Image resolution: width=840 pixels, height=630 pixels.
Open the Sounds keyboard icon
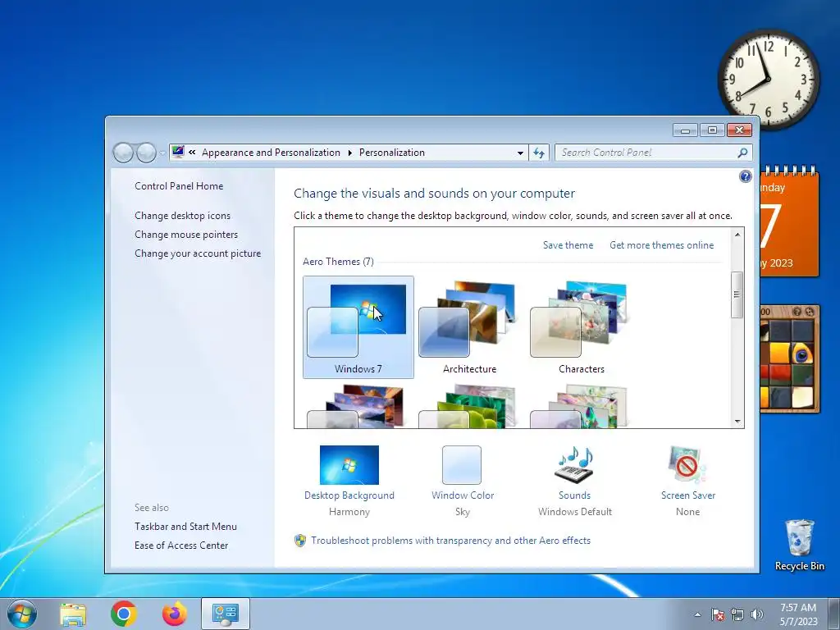click(x=574, y=465)
